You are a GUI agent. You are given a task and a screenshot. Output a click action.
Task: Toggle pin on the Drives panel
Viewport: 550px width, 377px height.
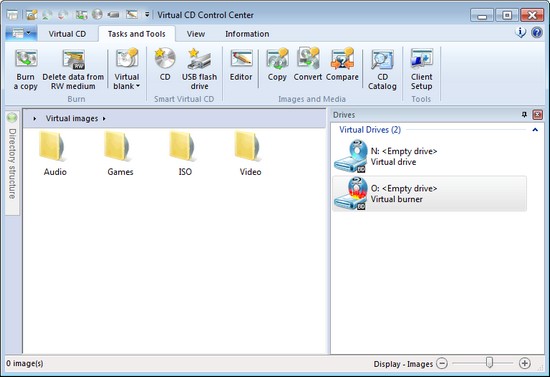point(524,115)
